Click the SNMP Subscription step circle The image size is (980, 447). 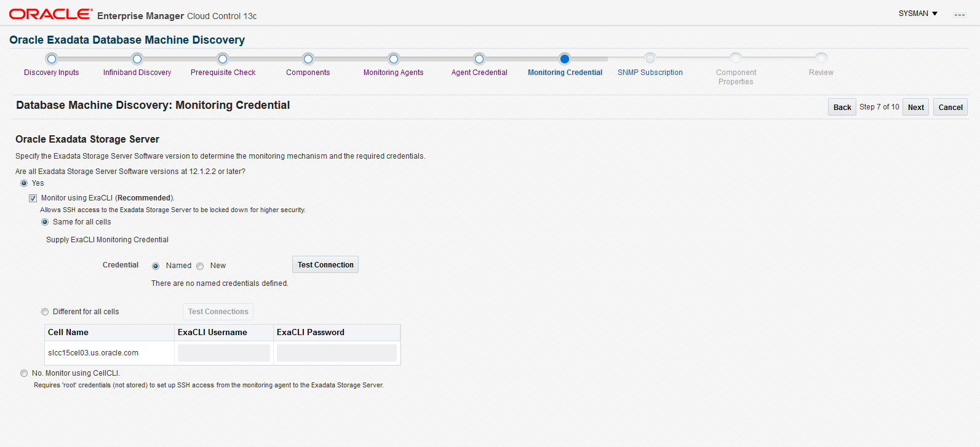(x=650, y=59)
